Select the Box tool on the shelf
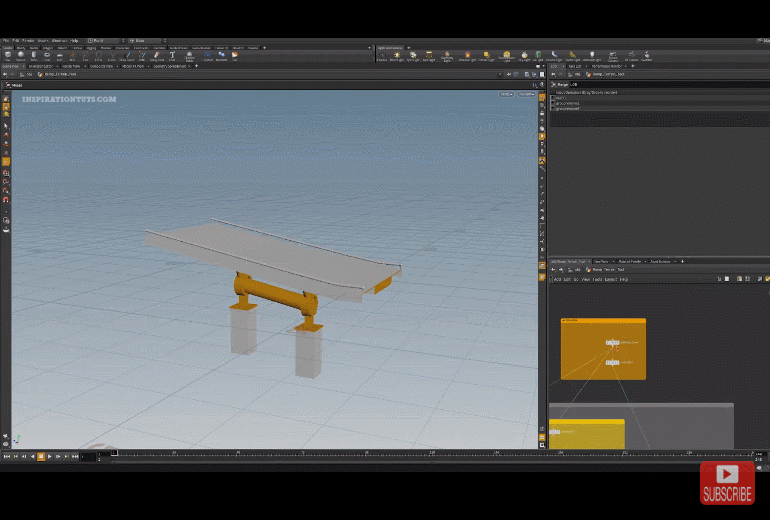This screenshot has width=770, height=520. pyautogui.click(x=8, y=56)
